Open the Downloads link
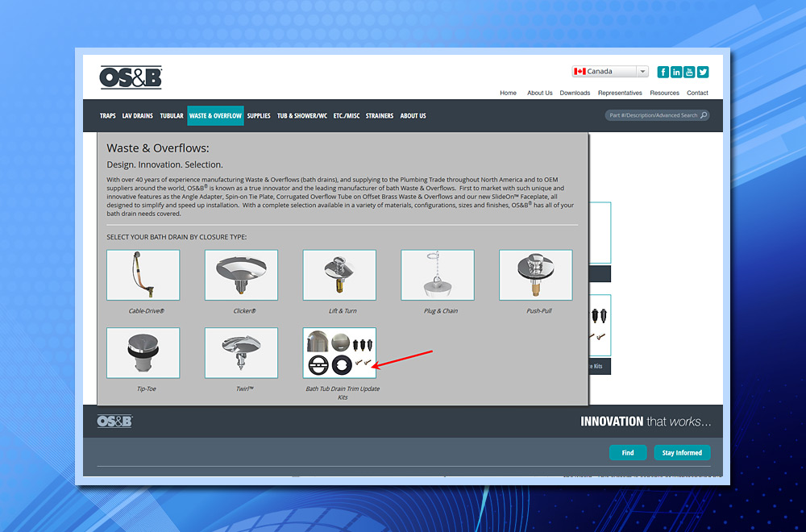 click(x=575, y=93)
